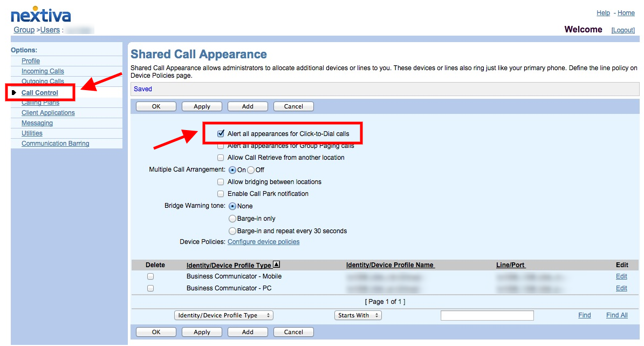Open Client Applications in the sidebar
Image resolution: width=644 pixels, height=346 pixels.
[48, 112]
